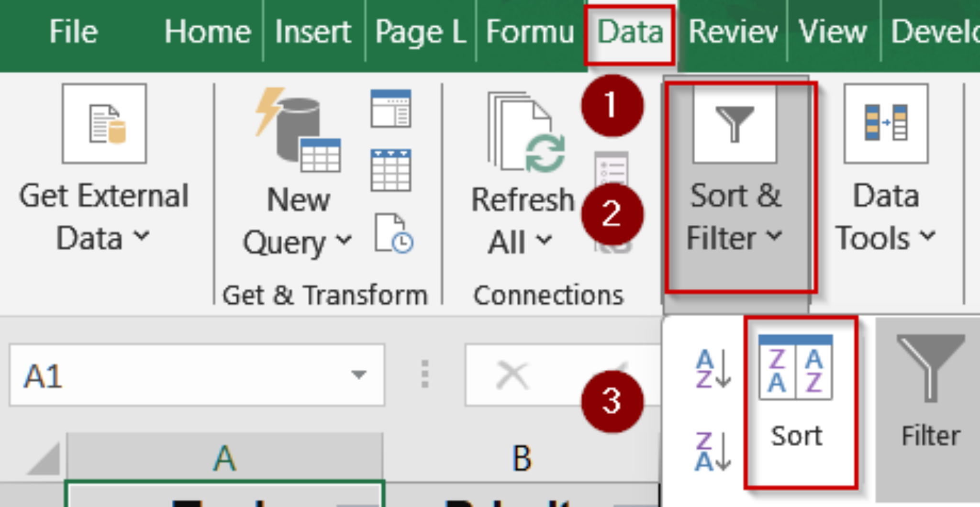Click the Show Queries icon

click(390, 109)
